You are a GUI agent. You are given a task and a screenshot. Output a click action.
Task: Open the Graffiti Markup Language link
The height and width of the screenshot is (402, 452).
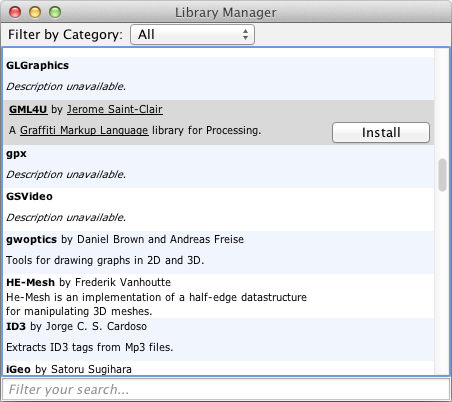[84, 130]
